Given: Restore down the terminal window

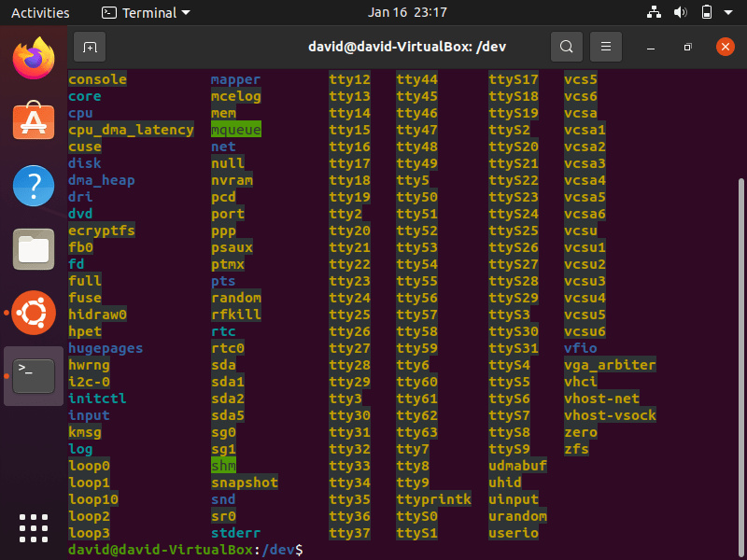Looking at the screenshot, I should [686, 47].
